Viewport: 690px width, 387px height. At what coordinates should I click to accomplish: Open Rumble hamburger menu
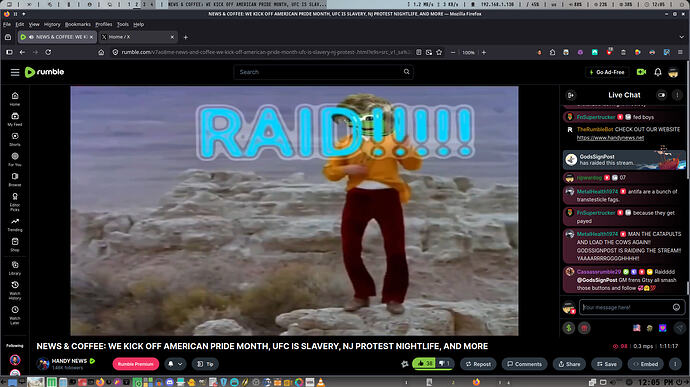pyautogui.click(x=15, y=72)
